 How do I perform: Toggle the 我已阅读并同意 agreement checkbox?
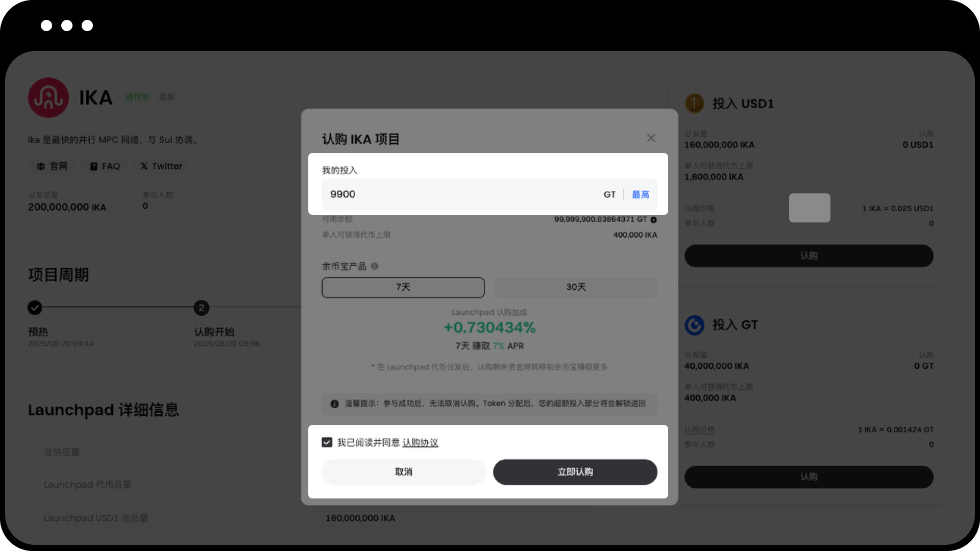tap(327, 442)
